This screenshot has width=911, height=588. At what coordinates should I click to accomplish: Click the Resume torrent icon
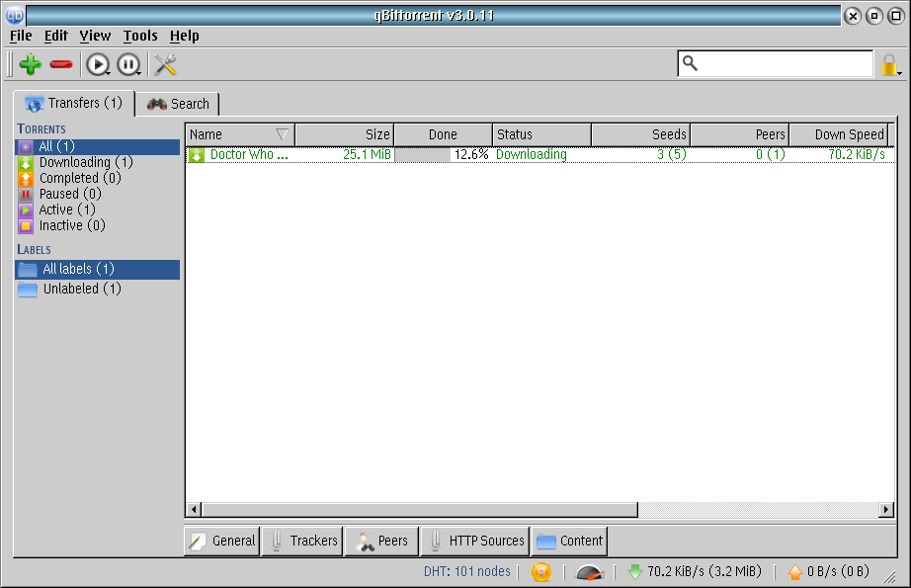pyautogui.click(x=96, y=63)
